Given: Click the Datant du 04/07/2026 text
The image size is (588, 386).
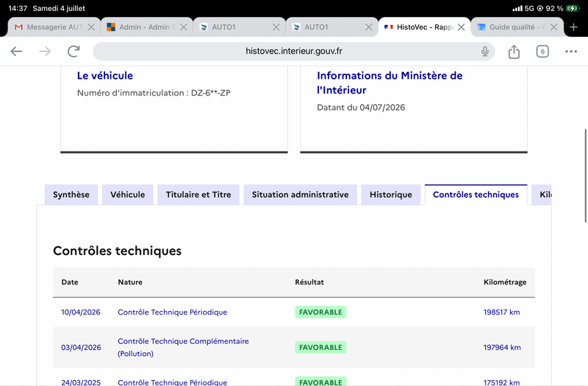Looking at the screenshot, I should click(x=361, y=107).
